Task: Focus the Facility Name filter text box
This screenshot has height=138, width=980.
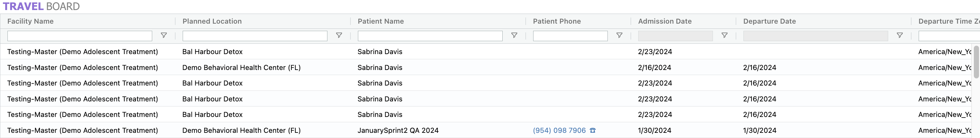Action: coord(80,36)
